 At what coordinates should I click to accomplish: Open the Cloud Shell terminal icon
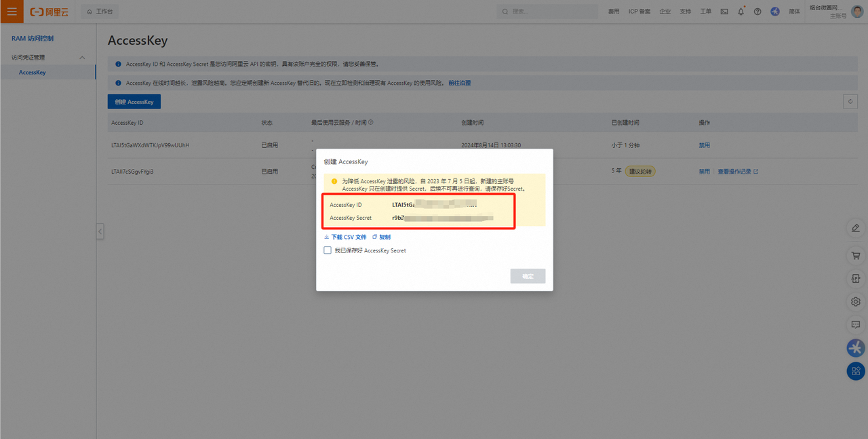[724, 12]
